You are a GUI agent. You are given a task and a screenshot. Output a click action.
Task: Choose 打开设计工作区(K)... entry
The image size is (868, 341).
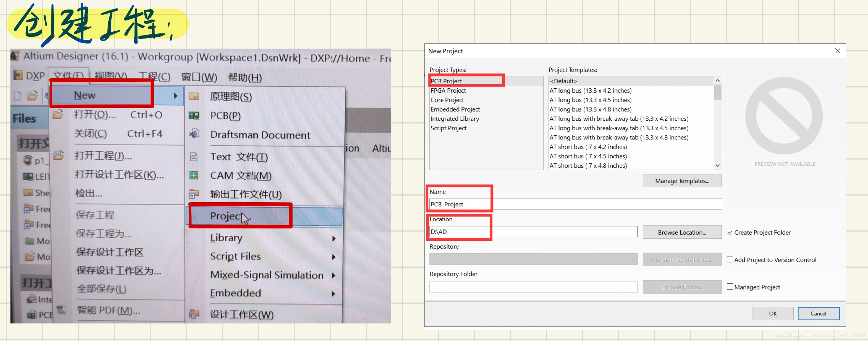[x=119, y=175]
